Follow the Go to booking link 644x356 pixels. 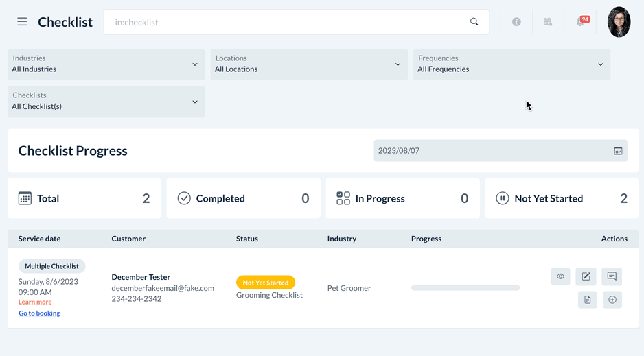(x=39, y=313)
